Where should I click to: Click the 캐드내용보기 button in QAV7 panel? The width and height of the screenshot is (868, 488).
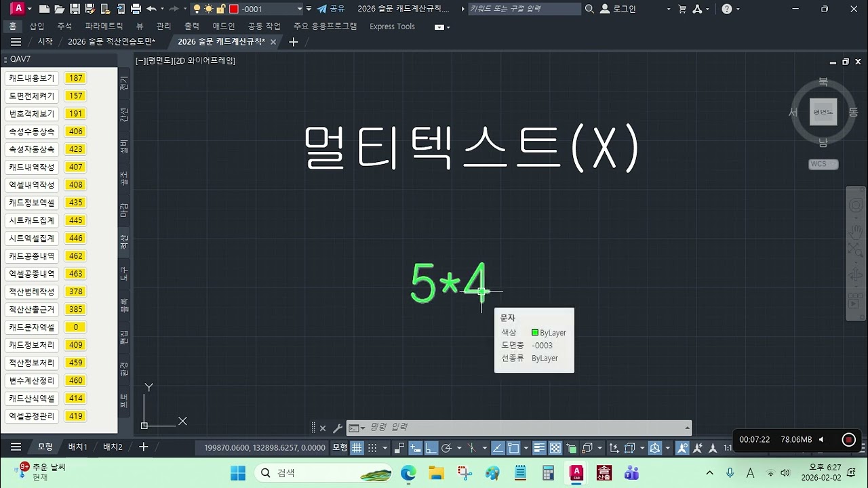[31, 78]
